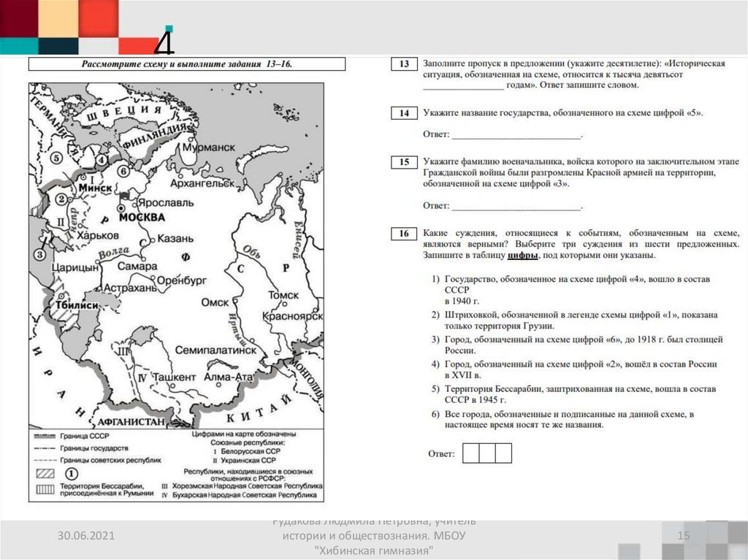Image resolution: width=748 pixels, height=560 pixels.
Task: Click the Алма-Ата city label
Action: pos(228,377)
